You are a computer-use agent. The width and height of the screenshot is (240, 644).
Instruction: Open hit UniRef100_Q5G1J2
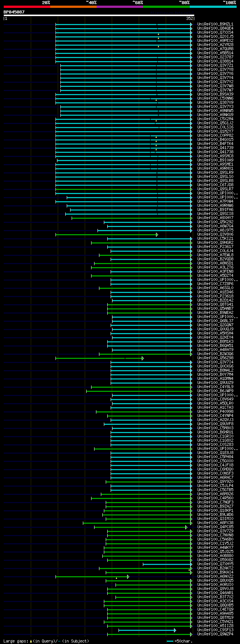[x=215, y=123]
